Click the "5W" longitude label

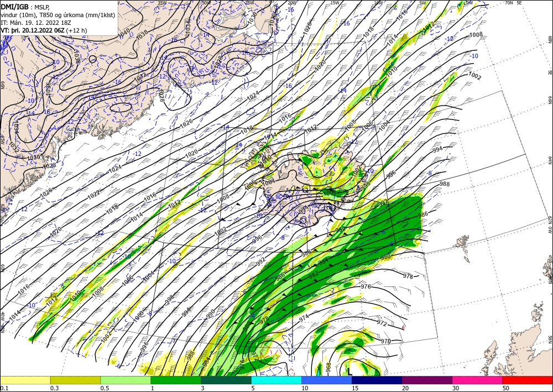(x=423, y=2)
